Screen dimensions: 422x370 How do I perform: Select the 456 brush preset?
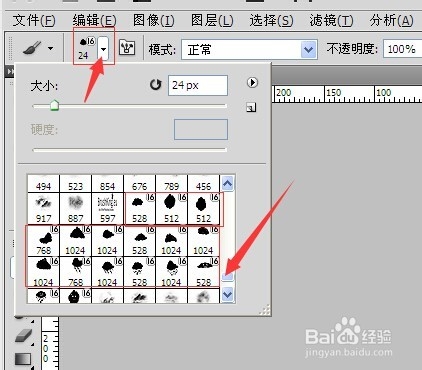(x=203, y=184)
